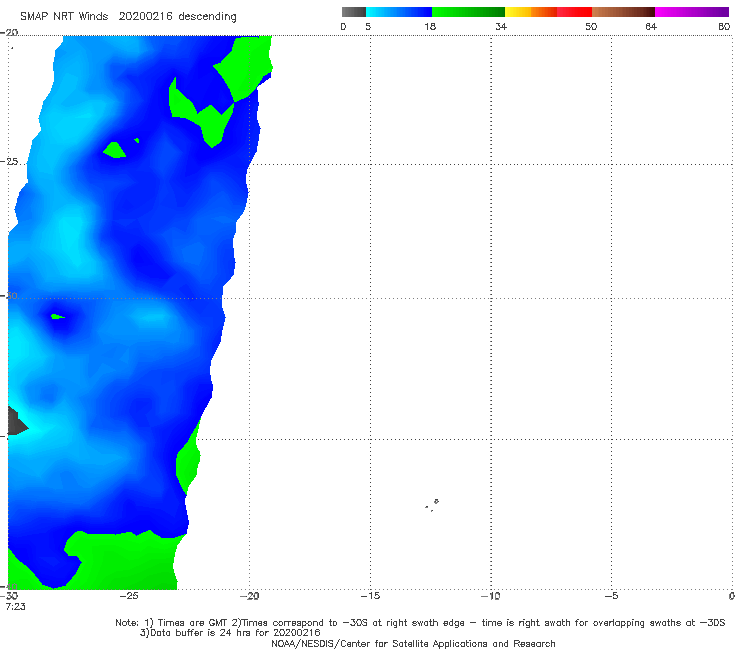Image resolution: width=740 pixels, height=650 pixels.
Task: Click the title text "SMAP NRT Winds 20200216 descending"
Action: 128,17
